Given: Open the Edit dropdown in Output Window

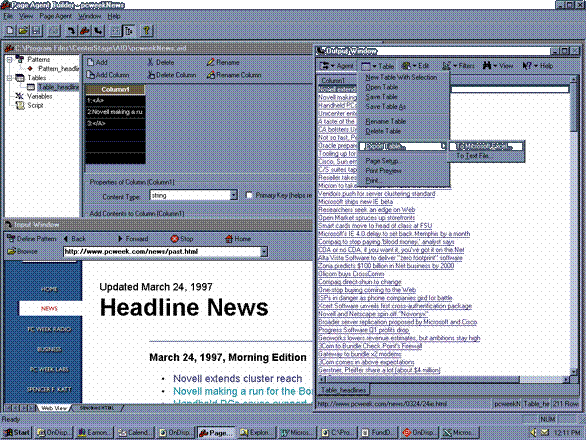Looking at the screenshot, I should pyautogui.click(x=415, y=66).
